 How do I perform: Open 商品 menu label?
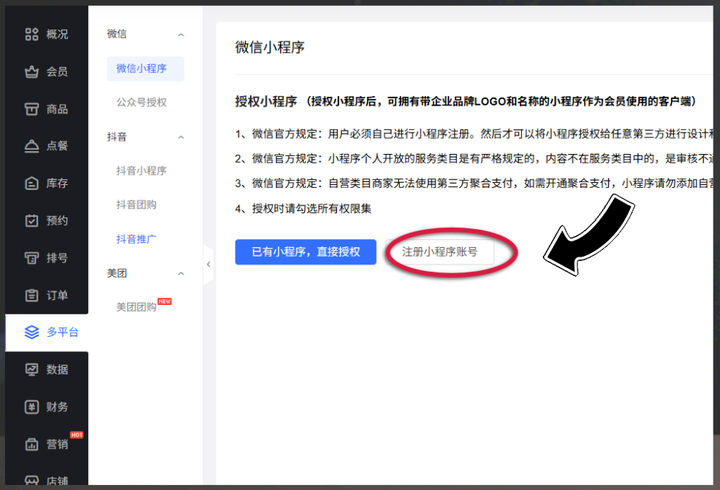57,109
